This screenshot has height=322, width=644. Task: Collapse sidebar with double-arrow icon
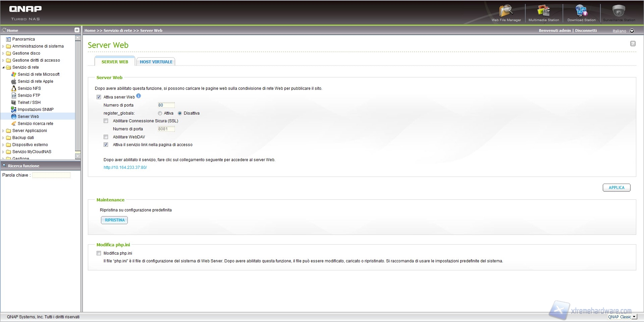77,30
